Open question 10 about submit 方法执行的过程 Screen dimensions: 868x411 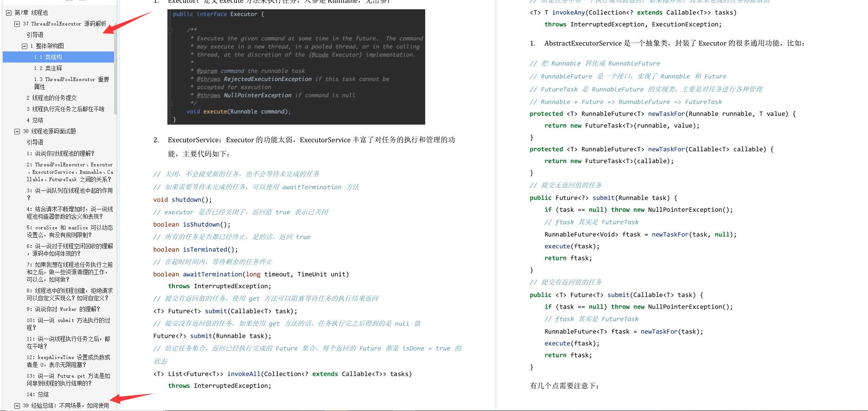[x=68, y=324]
